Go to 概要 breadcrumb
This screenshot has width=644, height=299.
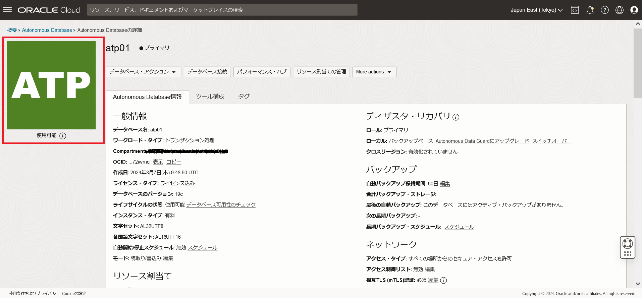pyautogui.click(x=12, y=30)
